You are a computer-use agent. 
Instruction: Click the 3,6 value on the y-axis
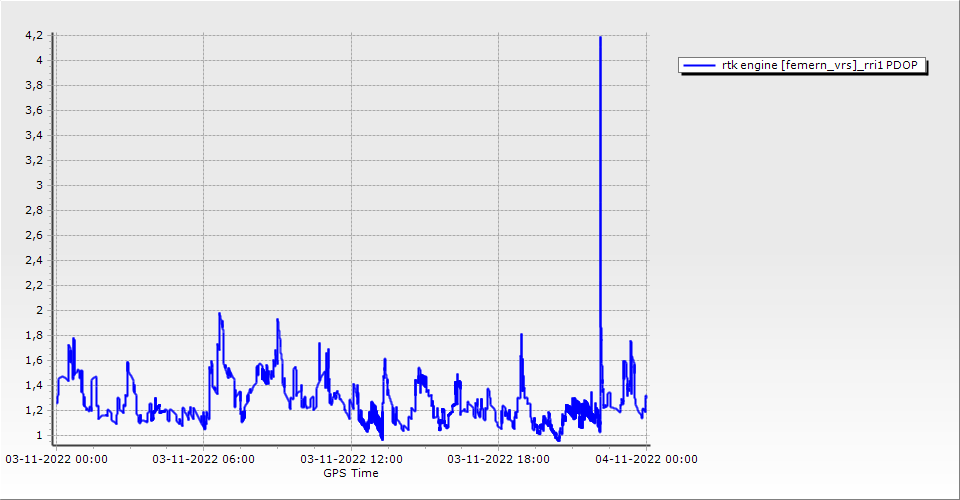click(x=34, y=110)
